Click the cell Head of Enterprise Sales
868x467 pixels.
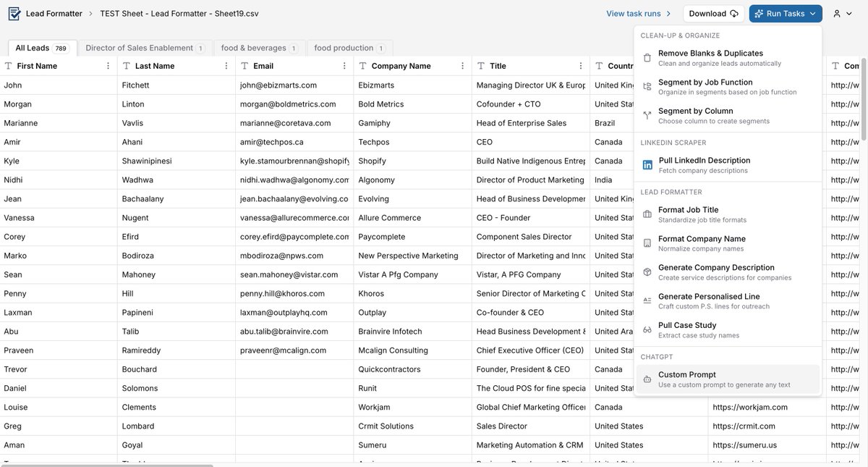tap(531, 123)
